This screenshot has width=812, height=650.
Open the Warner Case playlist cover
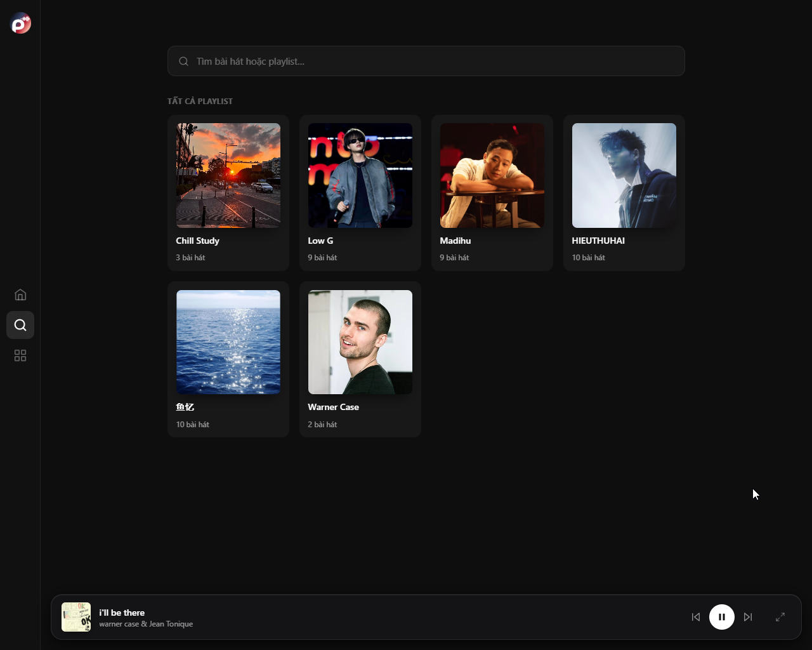pyautogui.click(x=360, y=342)
